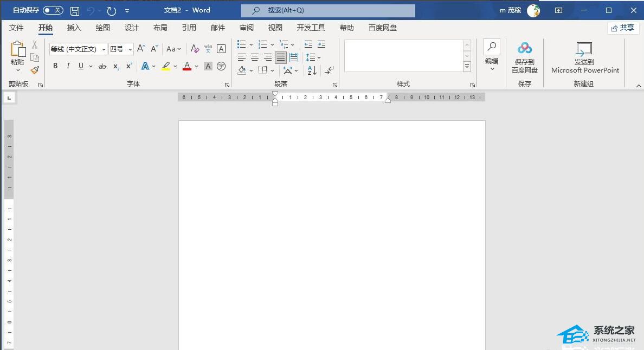Open Customize Quick Access Toolbar dropdown
Image resolution: width=644 pixels, height=350 pixels.
coord(127,11)
